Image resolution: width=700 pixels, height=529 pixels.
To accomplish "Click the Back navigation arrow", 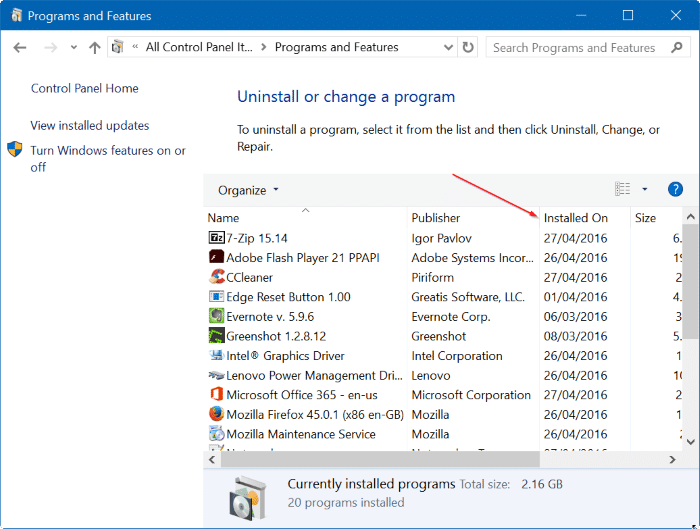I will point(20,47).
